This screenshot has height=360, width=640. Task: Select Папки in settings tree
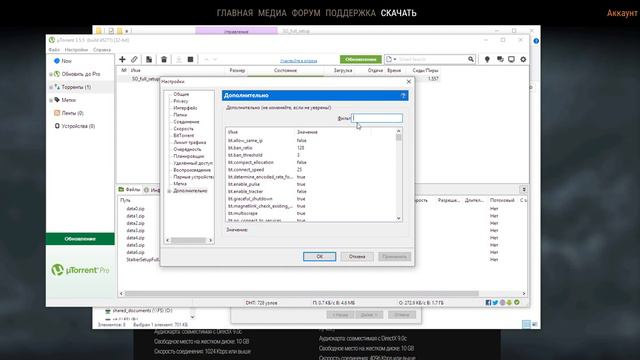point(180,115)
